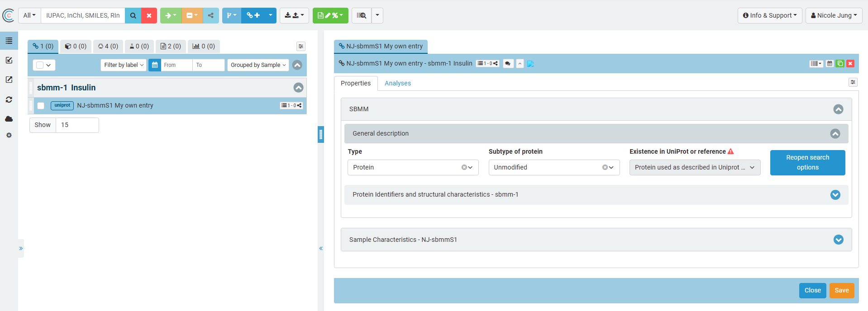Click the calendar icon in entry header

tap(829, 64)
